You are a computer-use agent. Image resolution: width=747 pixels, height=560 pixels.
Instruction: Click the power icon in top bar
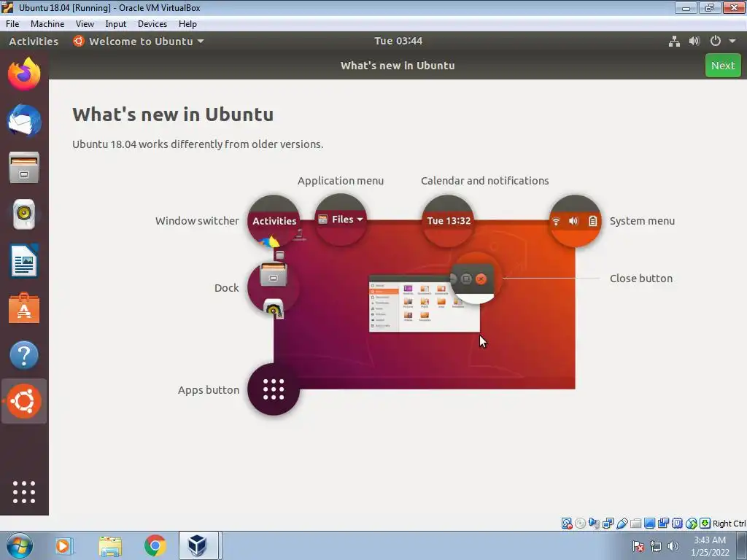(x=715, y=41)
